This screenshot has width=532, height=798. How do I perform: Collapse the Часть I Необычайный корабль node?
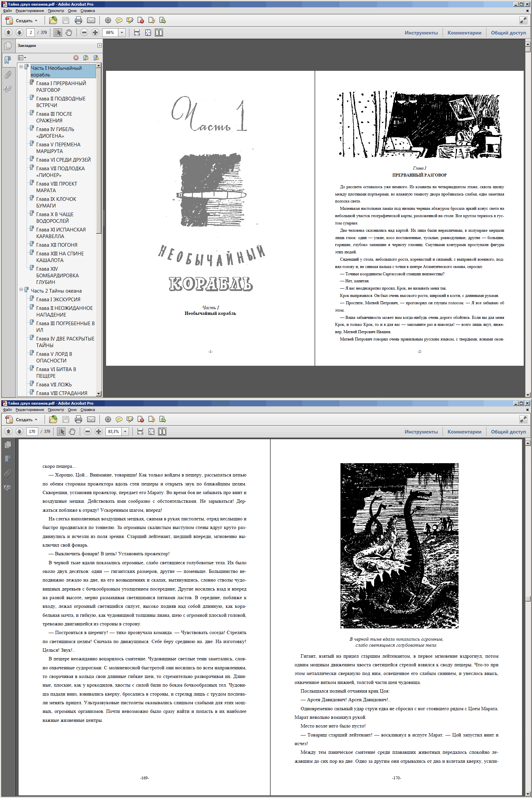(x=21, y=67)
